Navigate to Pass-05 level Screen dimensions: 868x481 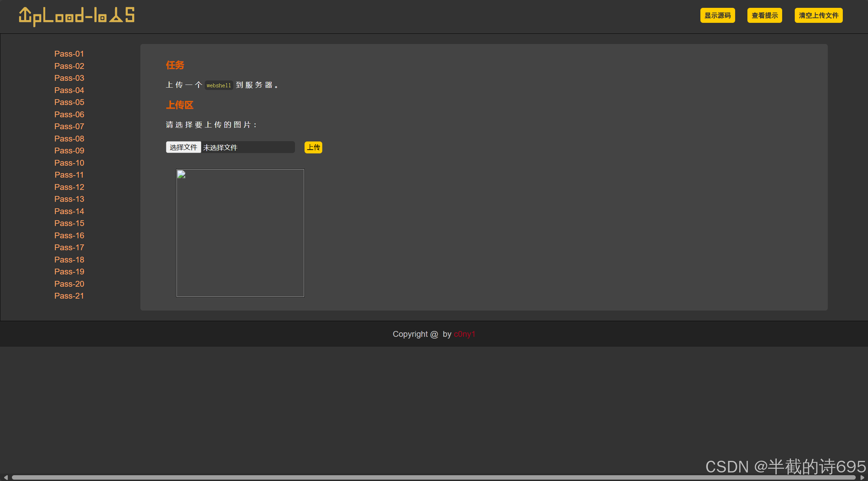click(69, 102)
